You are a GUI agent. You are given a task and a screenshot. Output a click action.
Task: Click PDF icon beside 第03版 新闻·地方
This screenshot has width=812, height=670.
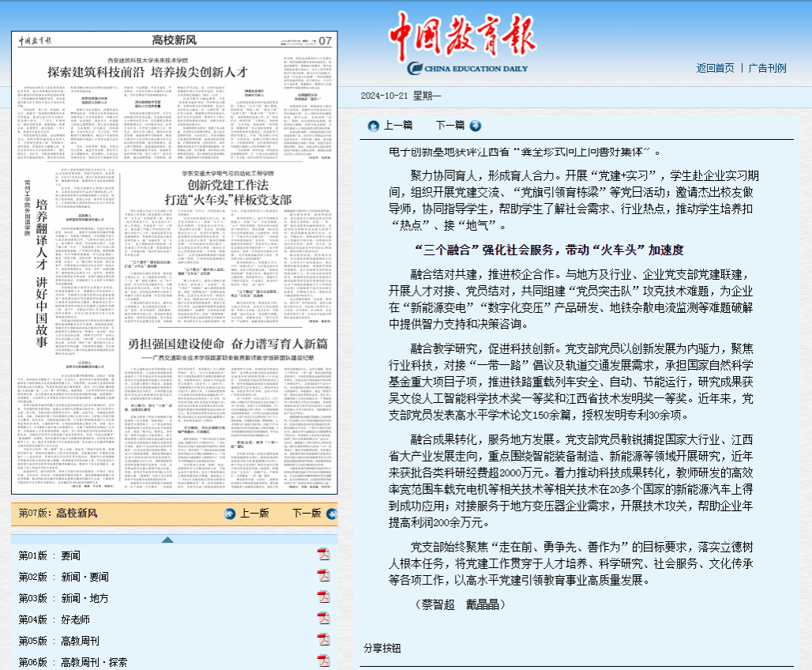323,598
